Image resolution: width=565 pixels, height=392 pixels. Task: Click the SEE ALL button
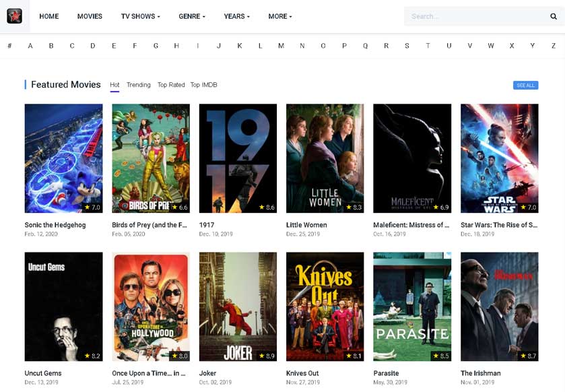(x=525, y=86)
